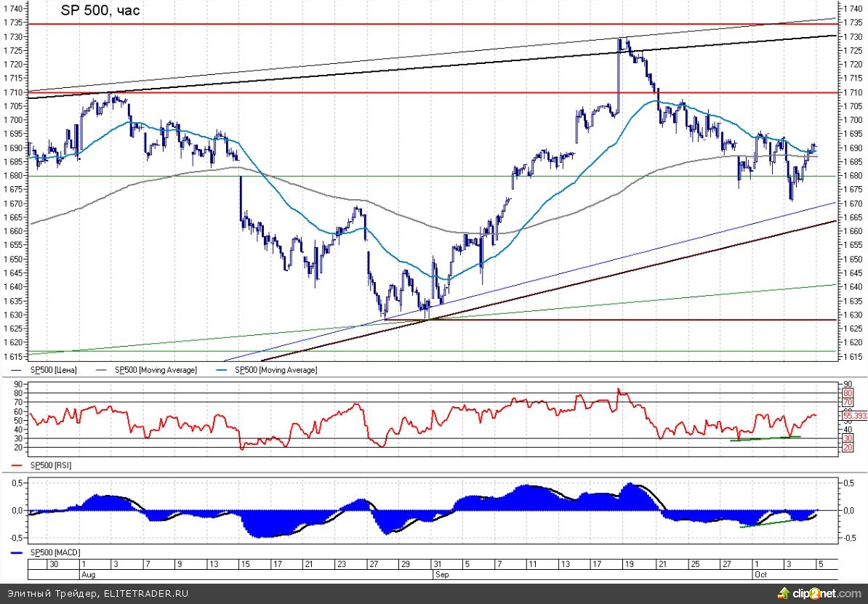Click the 1630 label on left price axis
The image size is (868, 604).
pyautogui.click(x=14, y=315)
